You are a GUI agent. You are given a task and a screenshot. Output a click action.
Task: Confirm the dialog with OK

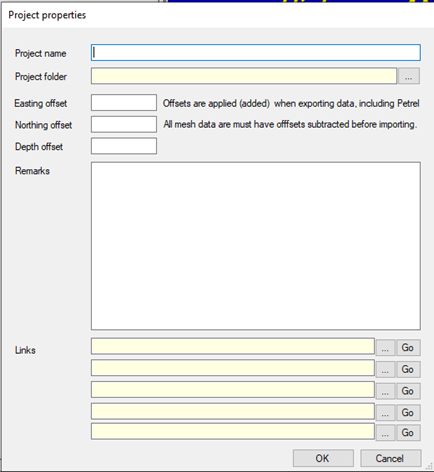pos(323,458)
